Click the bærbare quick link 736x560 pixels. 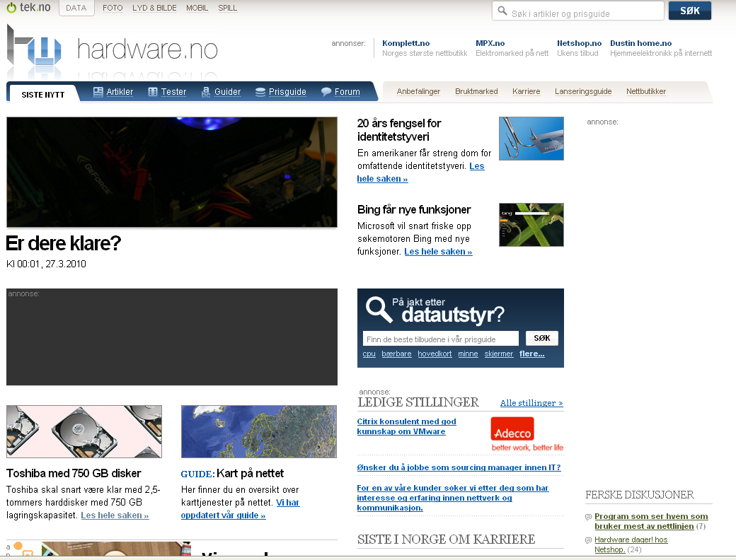click(396, 354)
